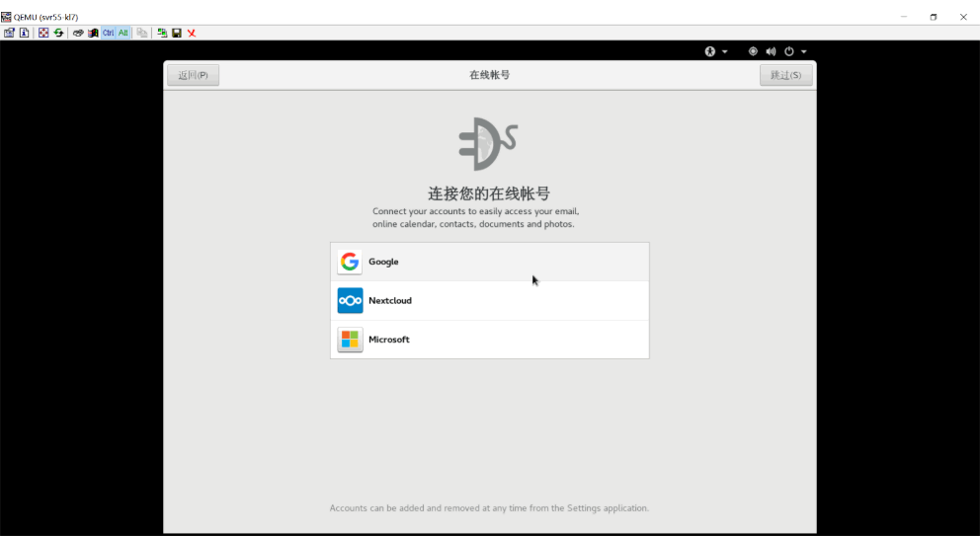Image resolution: width=980 pixels, height=536 pixels.
Task: Select the Nextcloud account row
Action: (489, 300)
